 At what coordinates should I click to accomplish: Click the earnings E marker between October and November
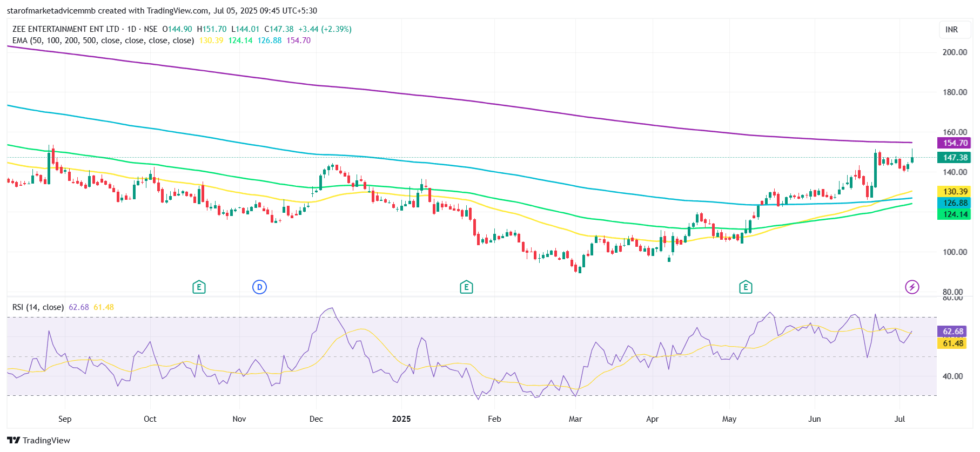199,287
